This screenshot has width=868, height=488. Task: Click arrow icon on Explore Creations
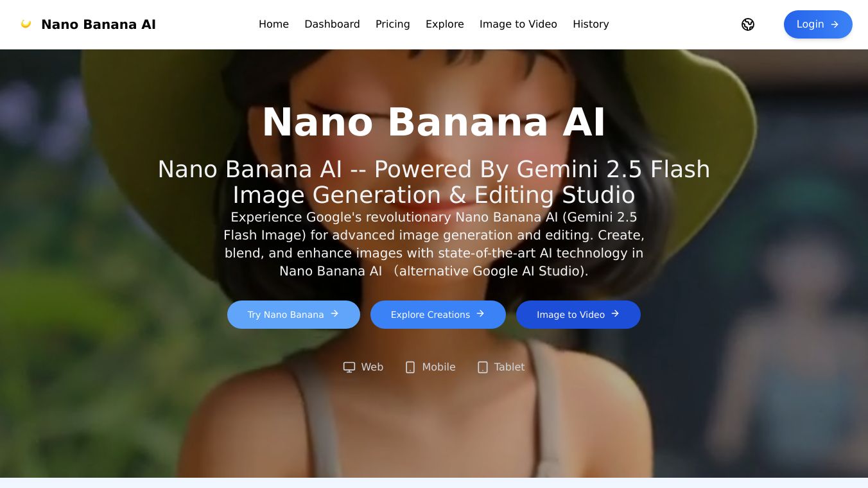(x=480, y=314)
